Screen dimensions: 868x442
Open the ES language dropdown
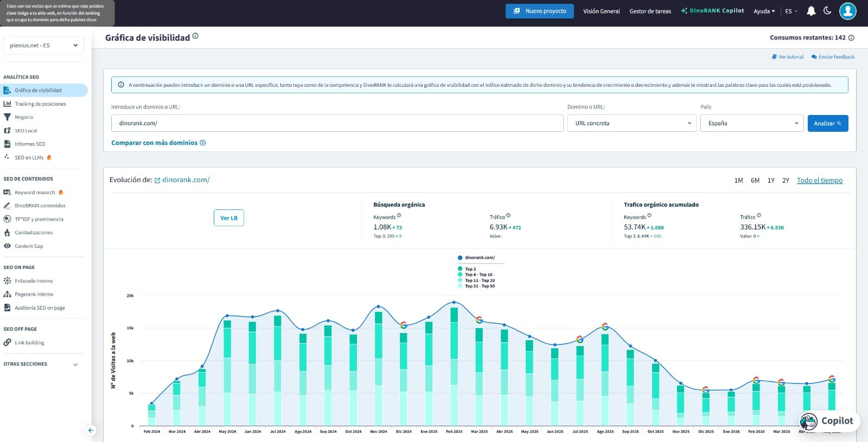[x=791, y=11]
